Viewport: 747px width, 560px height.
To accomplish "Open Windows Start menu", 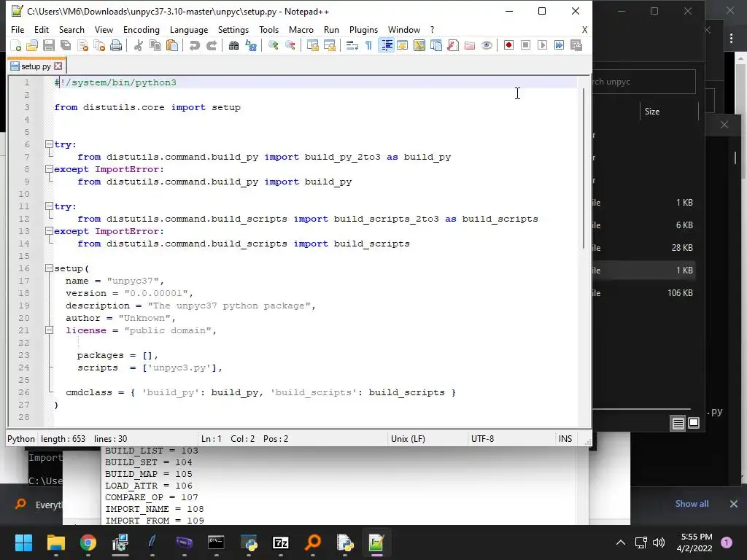I will [x=23, y=542].
